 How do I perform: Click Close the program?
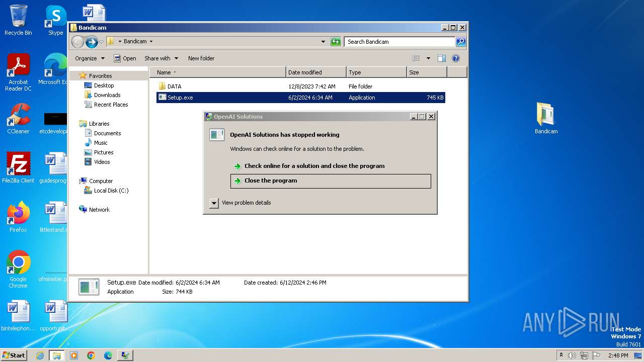click(x=331, y=181)
